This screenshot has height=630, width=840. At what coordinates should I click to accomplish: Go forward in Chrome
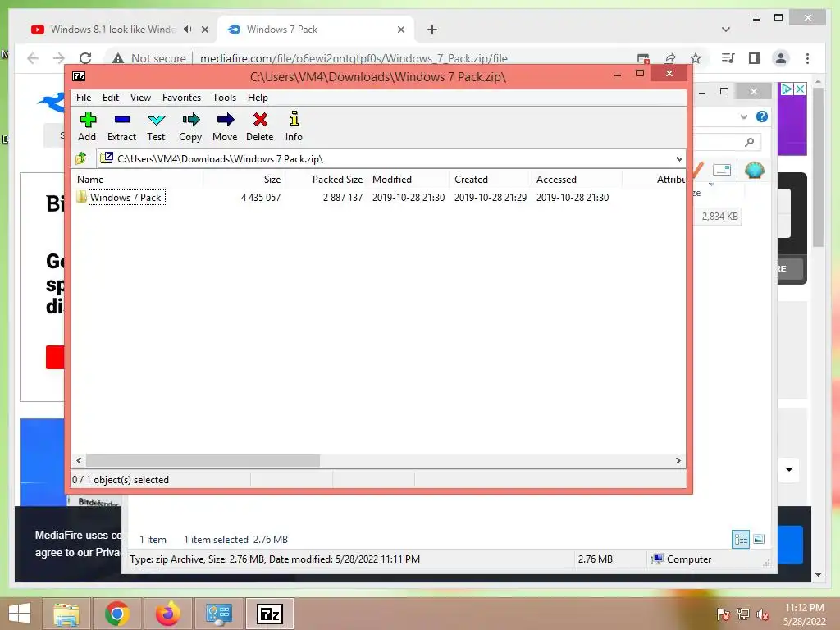click(x=59, y=58)
